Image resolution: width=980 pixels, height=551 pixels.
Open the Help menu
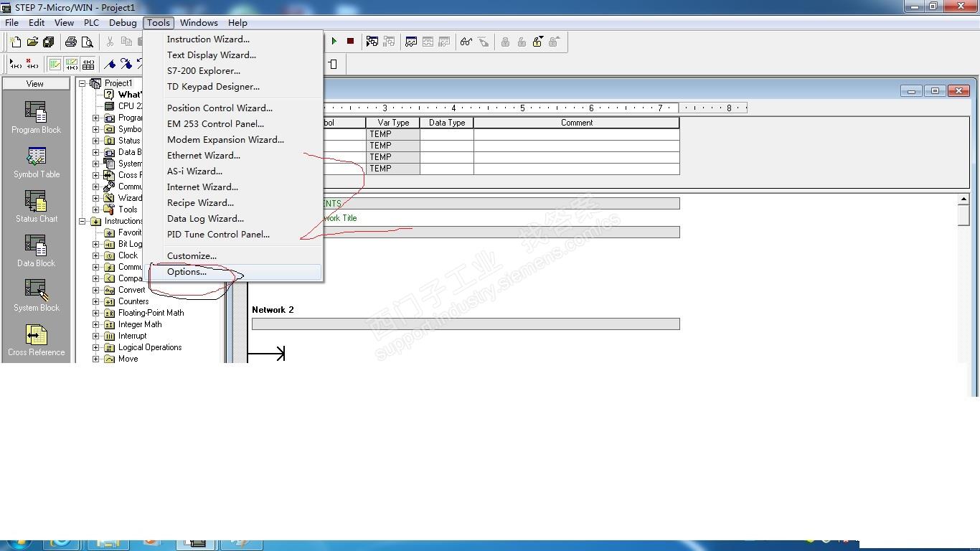pyautogui.click(x=237, y=23)
